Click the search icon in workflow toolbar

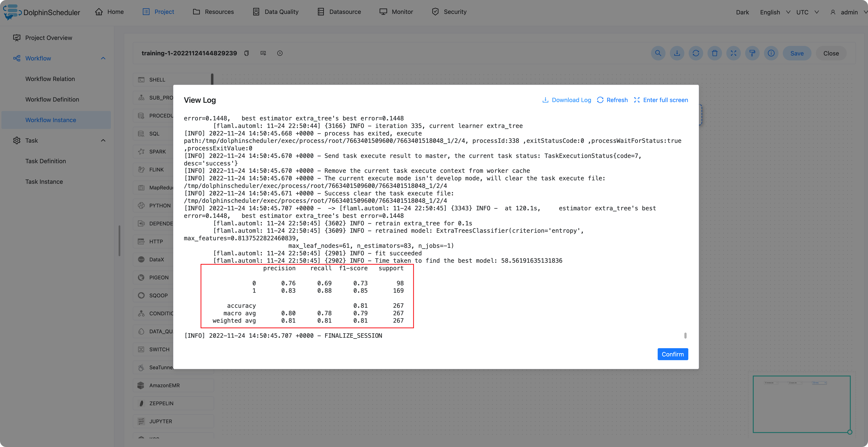click(x=658, y=53)
